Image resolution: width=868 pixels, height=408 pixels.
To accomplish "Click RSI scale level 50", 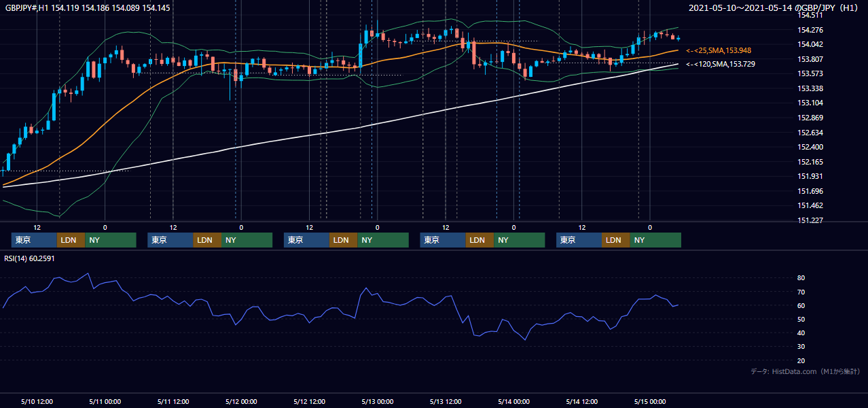I will coord(801,319).
